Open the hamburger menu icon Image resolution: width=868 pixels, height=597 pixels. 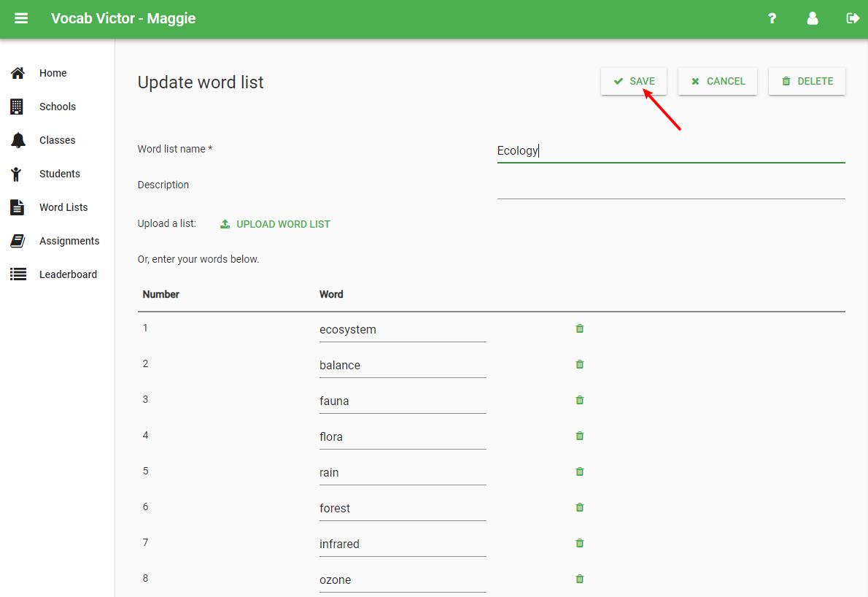pos(21,18)
